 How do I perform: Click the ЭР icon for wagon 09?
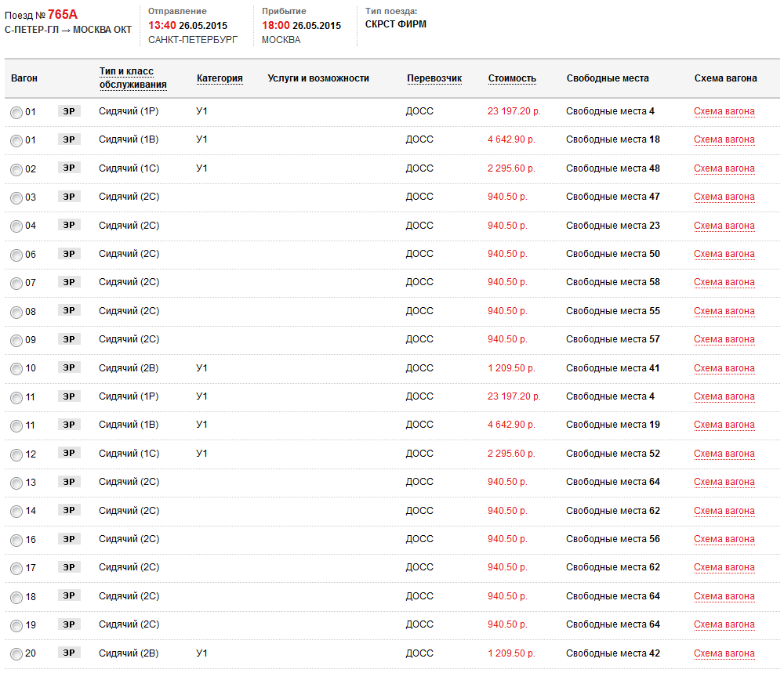click(x=69, y=339)
